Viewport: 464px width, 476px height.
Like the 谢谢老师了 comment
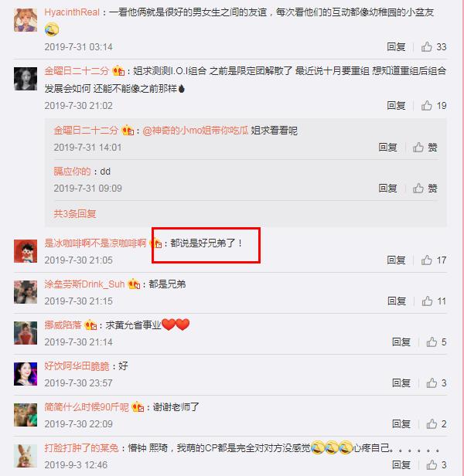point(432,423)
